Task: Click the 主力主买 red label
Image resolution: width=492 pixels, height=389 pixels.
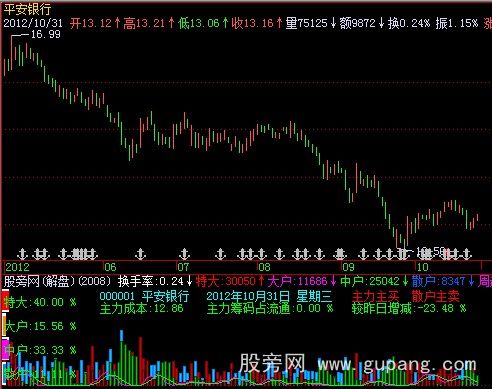Action: click(376, 296)
